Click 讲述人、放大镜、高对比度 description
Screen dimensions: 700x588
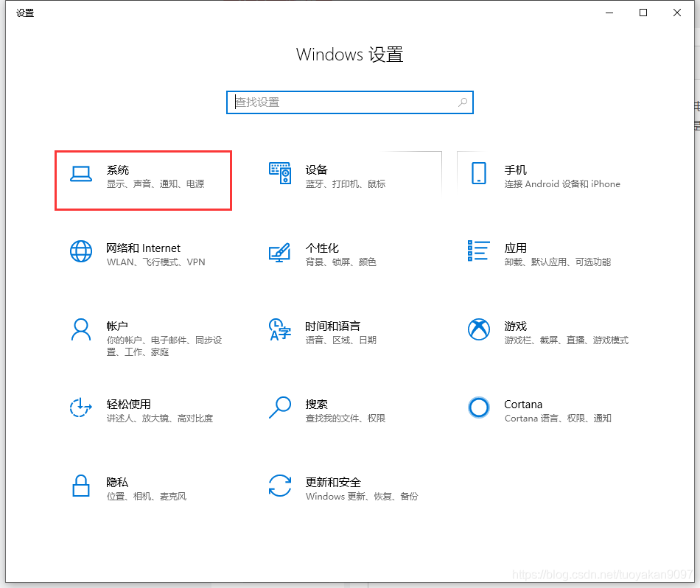click(x=160, y=419)
